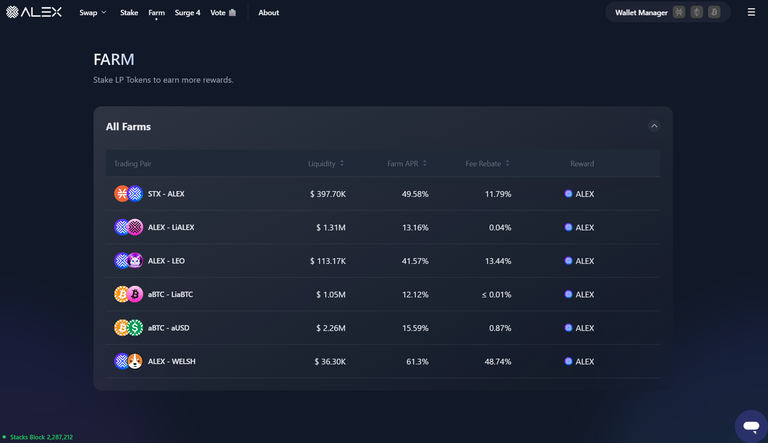Click the 49.58% Farm APR value
The height and width of the screenshot is (443, 768).
point(415,194)
